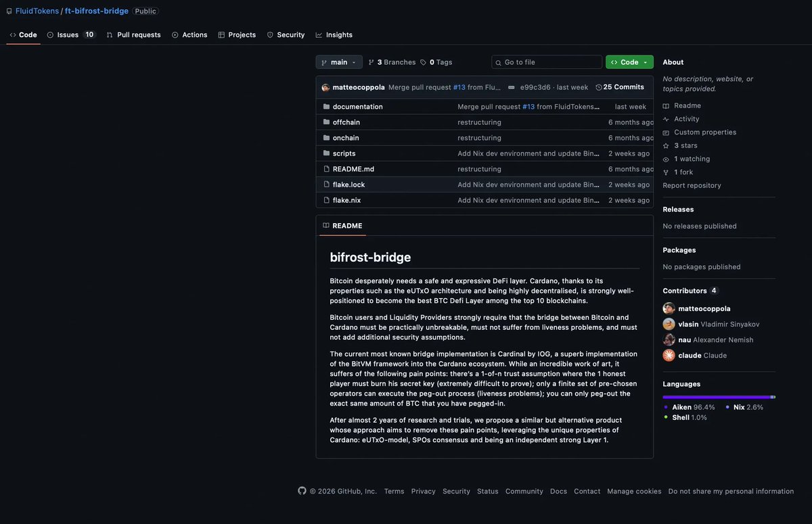Viewport: 812px width, 524px height.
Task: Click the GitHub logo in the footer
Action: point(302,491)
